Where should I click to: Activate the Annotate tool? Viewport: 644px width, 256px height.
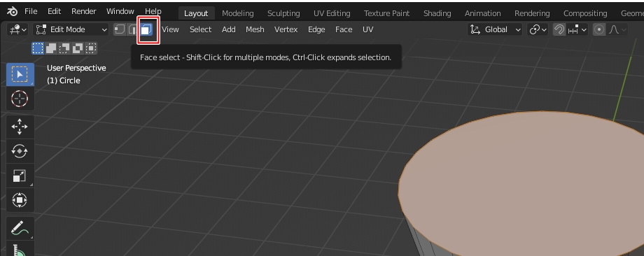pos(20,228)
